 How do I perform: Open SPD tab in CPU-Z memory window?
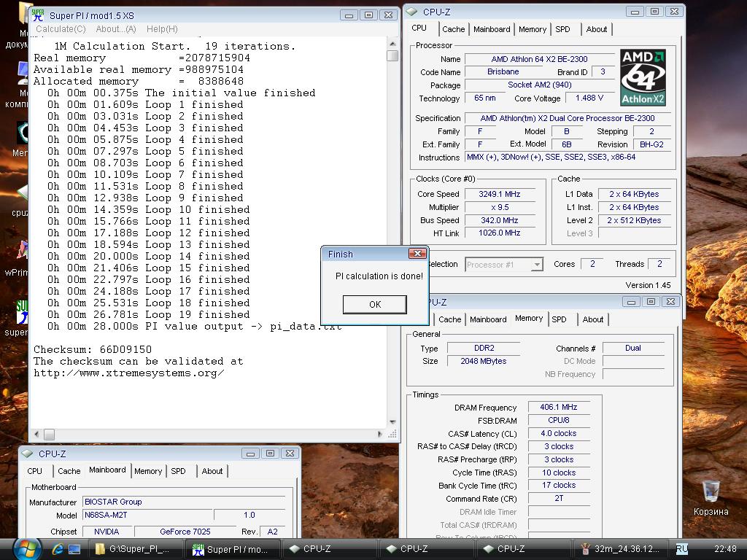pyautogui.click(x=560, y=319)
